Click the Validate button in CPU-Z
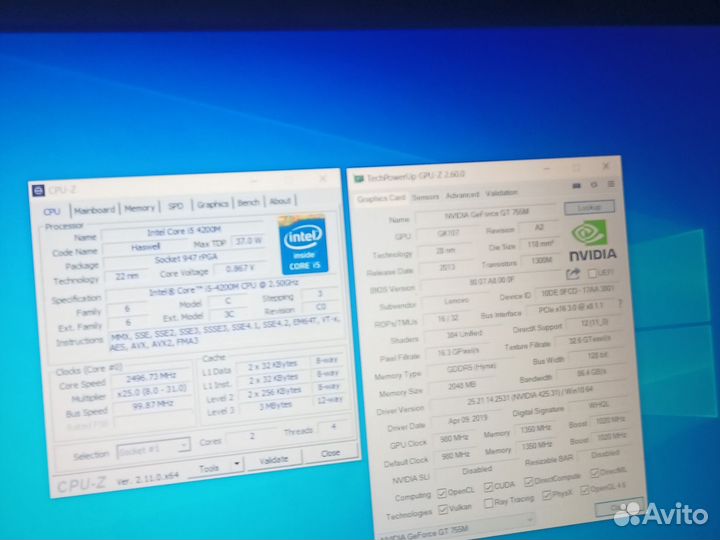The width and height of the screenshot is (720, 540). point(274,460)
